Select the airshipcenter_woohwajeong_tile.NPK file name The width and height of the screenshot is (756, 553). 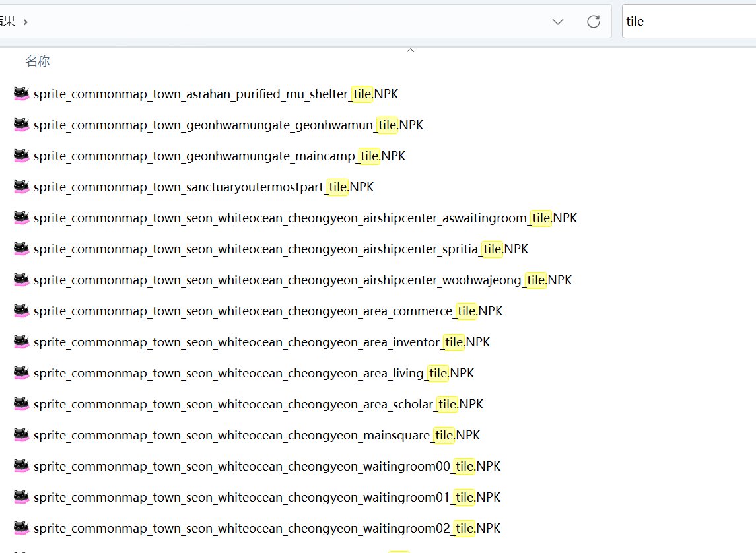coord(302,280)
